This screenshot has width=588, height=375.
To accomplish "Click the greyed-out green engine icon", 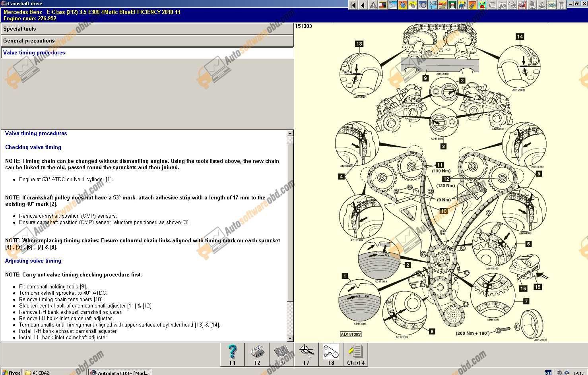I will [x=552, y=5].
